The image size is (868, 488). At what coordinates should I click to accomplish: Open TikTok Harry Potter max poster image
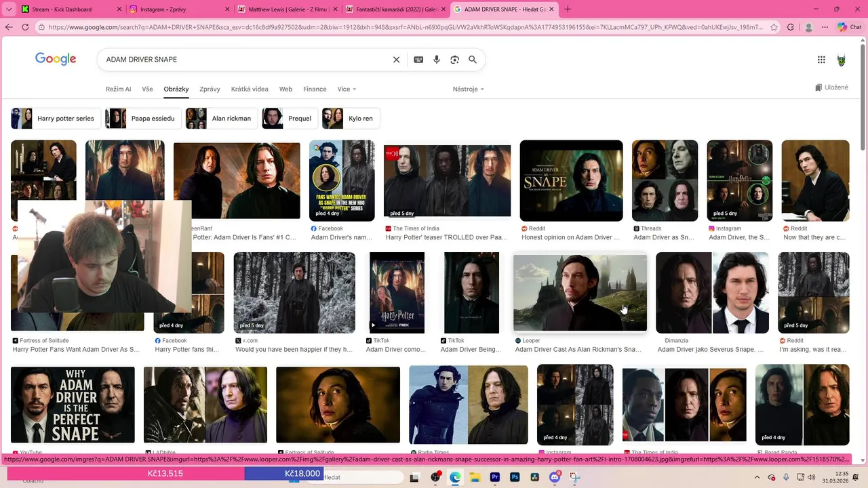397,293
